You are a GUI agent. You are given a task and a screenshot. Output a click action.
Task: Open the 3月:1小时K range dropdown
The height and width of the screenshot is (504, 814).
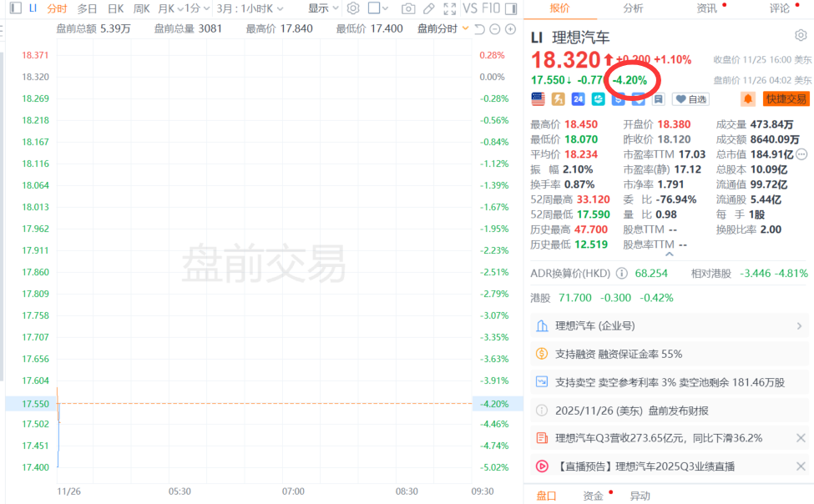click(250, 8)
